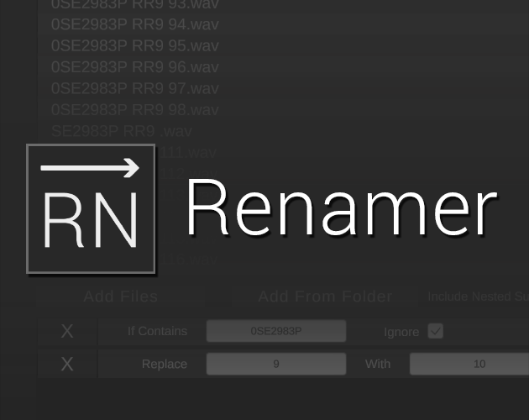Select file 0SE2983P RR9 95.wav
The height and width of the screenshot is (420, 529).
click(135, 45)
